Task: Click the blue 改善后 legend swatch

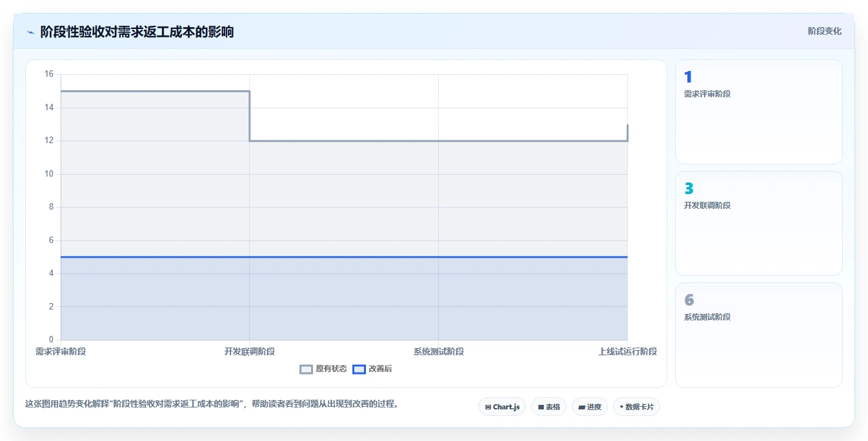Action: [x=359, y=369]
